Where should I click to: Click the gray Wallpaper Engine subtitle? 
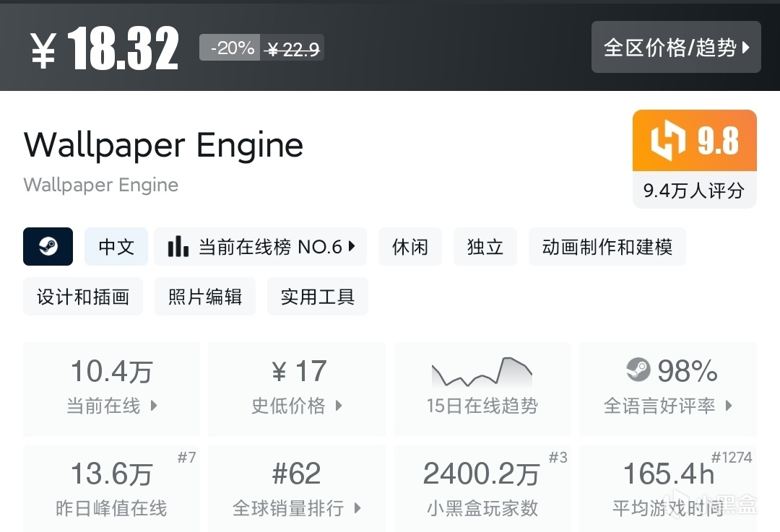pyautogui.click(x=100, y=185)
